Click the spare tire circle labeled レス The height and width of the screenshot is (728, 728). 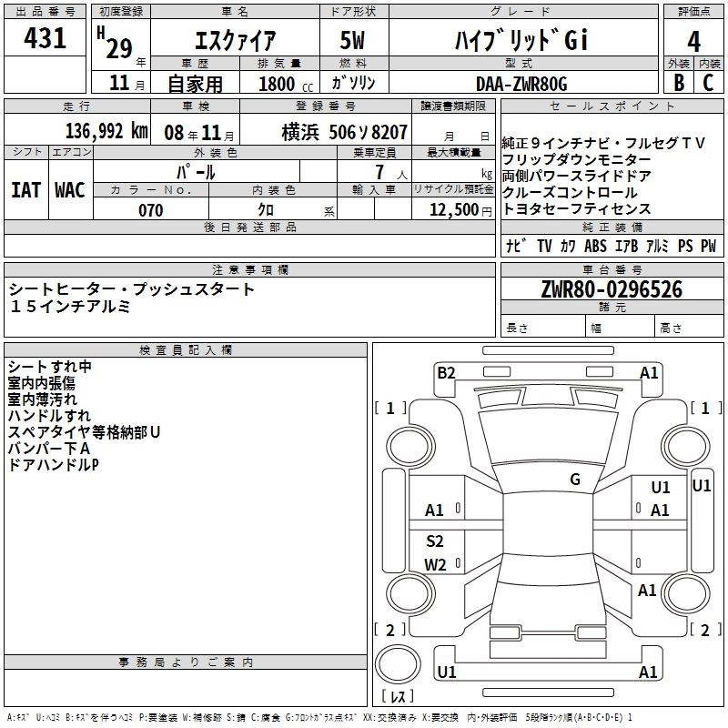pos(398,664)
